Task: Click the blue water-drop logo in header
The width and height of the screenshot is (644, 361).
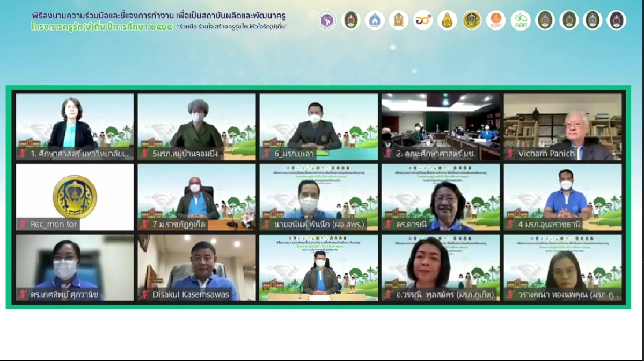Action: [375, 20]
